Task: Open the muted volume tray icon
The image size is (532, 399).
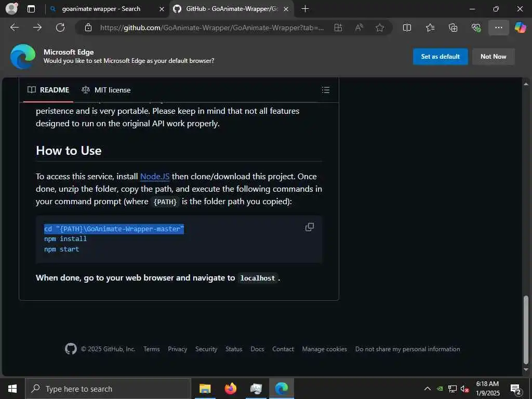Action: click(464, 389)
